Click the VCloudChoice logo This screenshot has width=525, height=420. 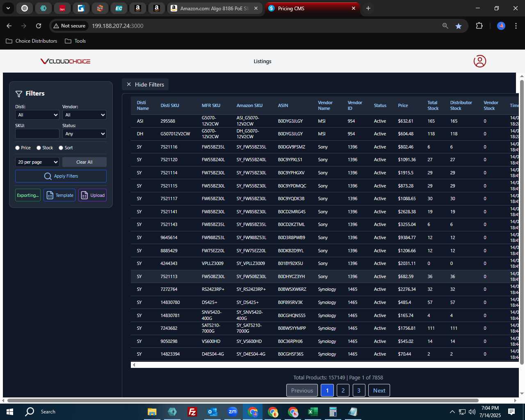65,61
